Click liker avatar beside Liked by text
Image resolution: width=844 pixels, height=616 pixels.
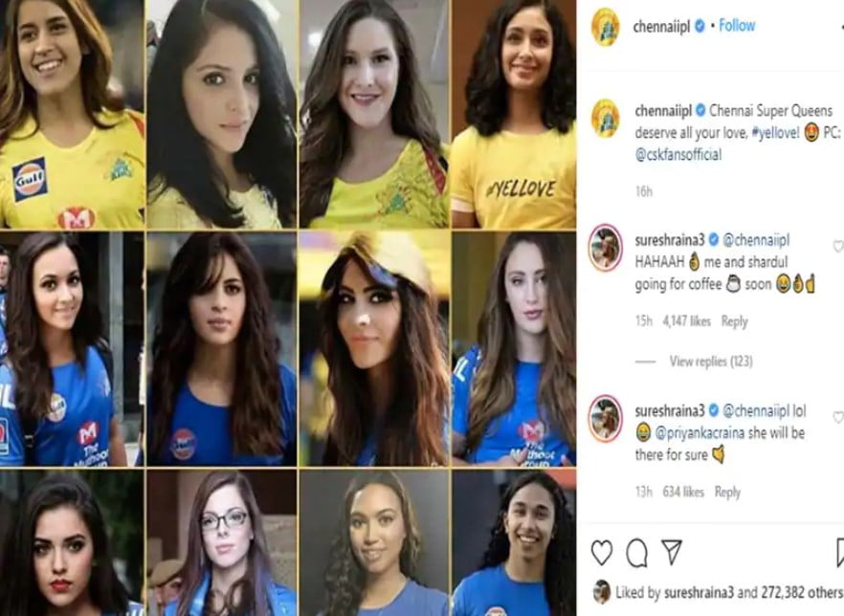tap(601, 592)
